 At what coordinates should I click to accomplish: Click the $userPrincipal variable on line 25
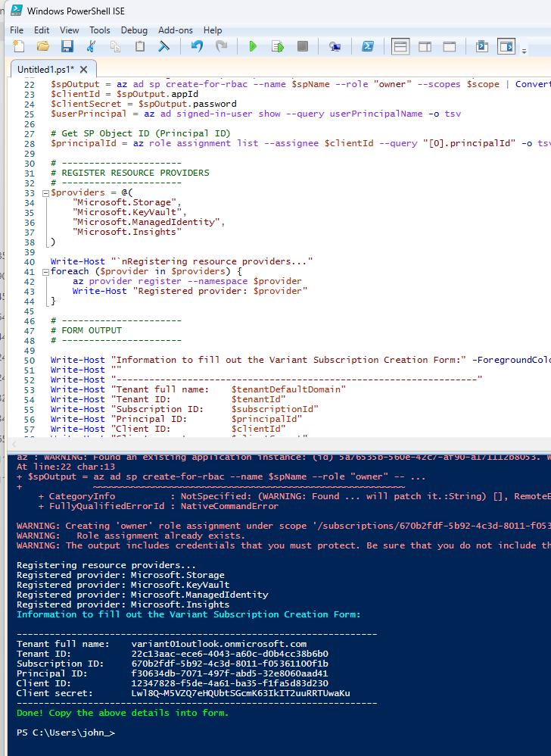tap(89, 114)
